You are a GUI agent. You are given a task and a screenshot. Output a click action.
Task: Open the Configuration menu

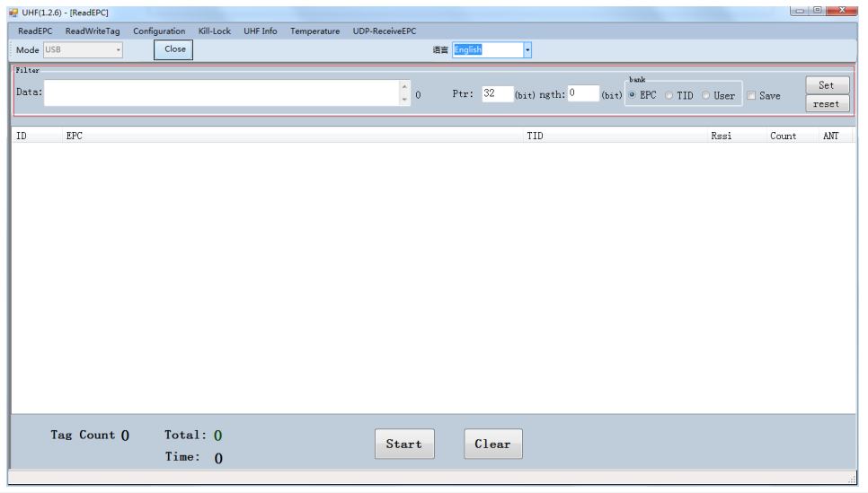click(x=159, y=31)
